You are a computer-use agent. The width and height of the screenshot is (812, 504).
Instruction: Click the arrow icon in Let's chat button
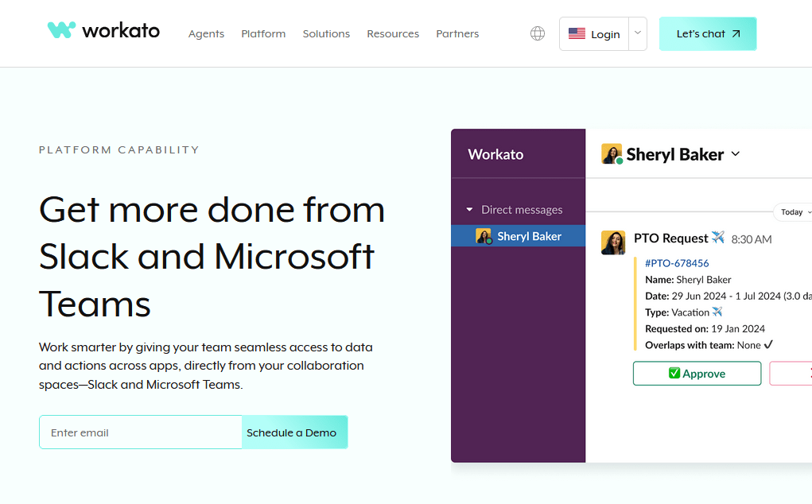click(736, 34)
